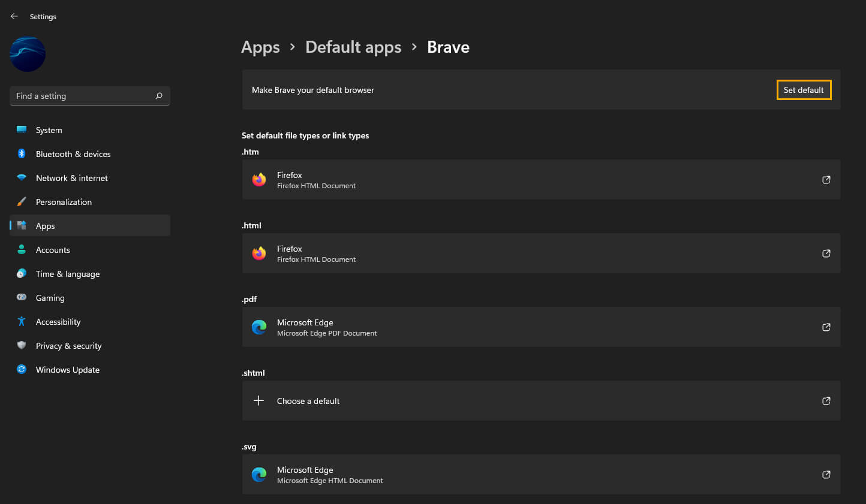Image resolution: width=866 pixels, height=504 pixels.
Task: Click open-external icon in .shtml row
Action: tap(826, 401)
